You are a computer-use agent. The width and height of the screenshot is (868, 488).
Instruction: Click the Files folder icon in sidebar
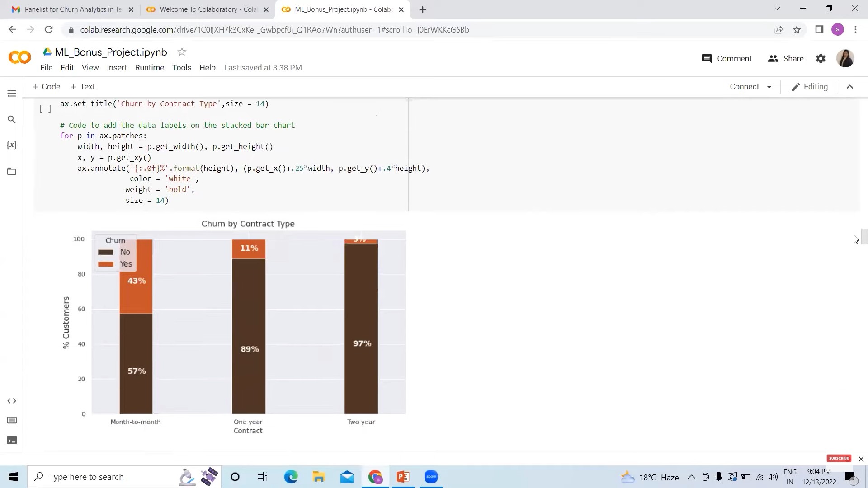click(x=12, y=172)
